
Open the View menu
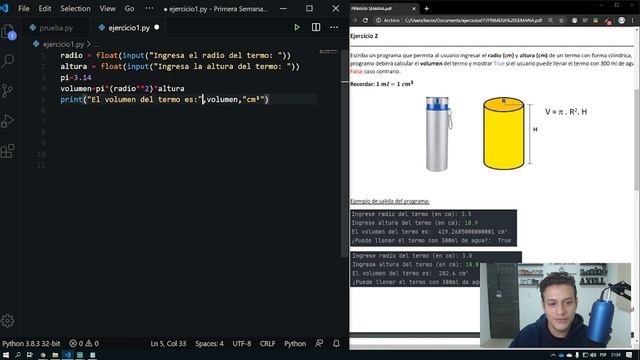coord(107,8)
